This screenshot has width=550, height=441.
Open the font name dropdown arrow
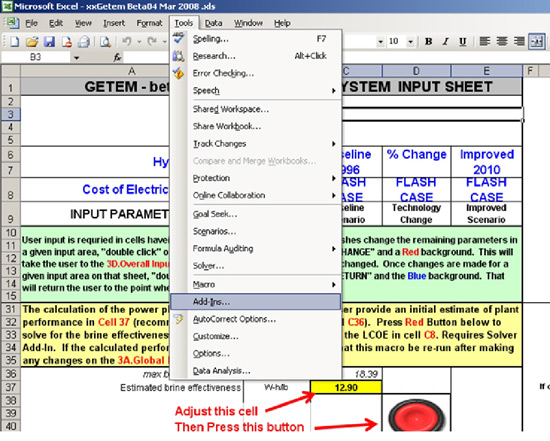pos(381,42)
